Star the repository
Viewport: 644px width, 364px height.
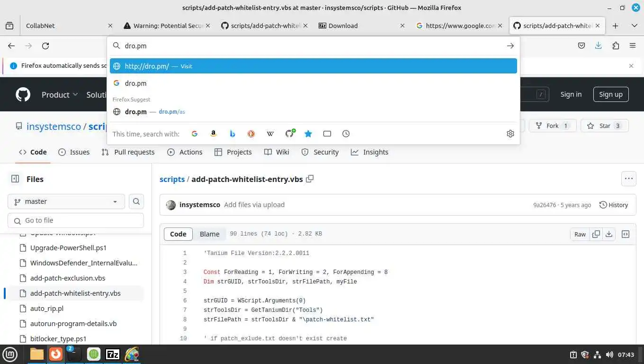(604, 126)
